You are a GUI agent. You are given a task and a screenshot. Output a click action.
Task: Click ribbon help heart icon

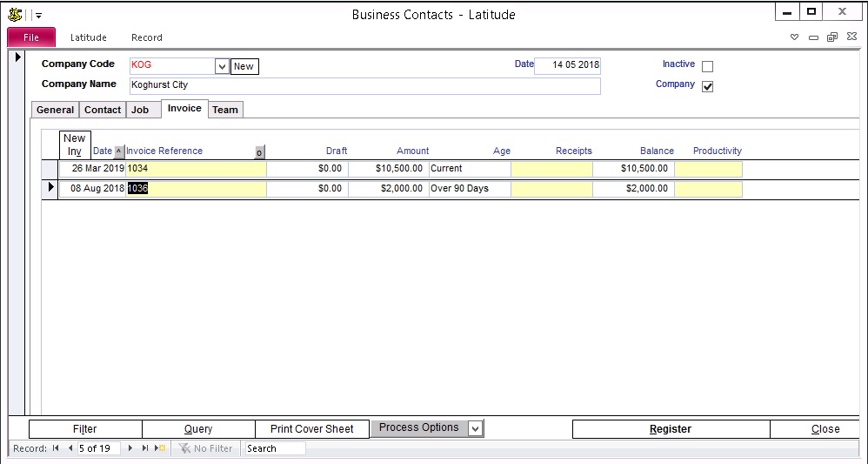point(794,37)
